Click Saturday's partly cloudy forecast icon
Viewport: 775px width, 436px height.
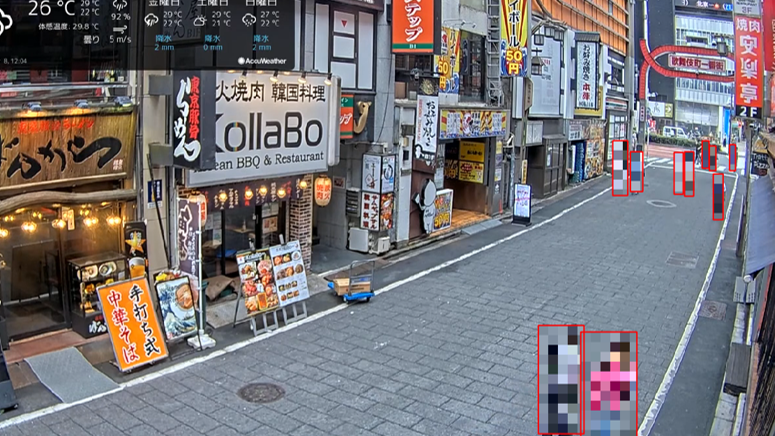click(200, 19)
